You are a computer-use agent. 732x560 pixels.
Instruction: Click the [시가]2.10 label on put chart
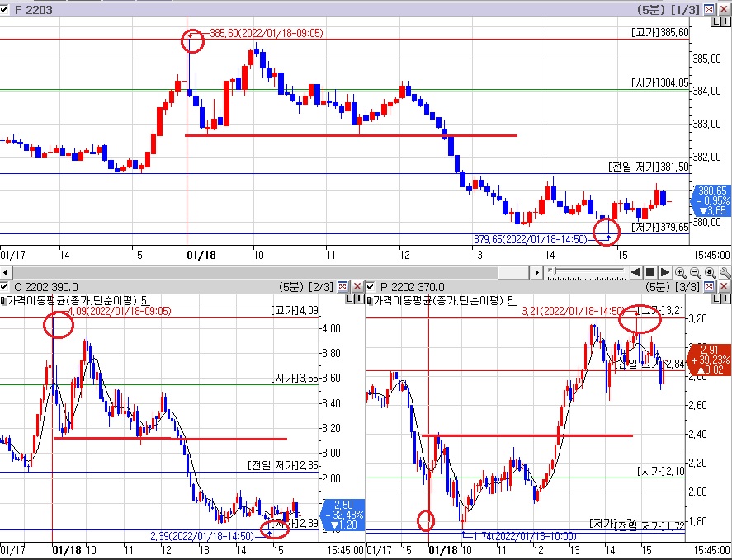click(660, 472)
